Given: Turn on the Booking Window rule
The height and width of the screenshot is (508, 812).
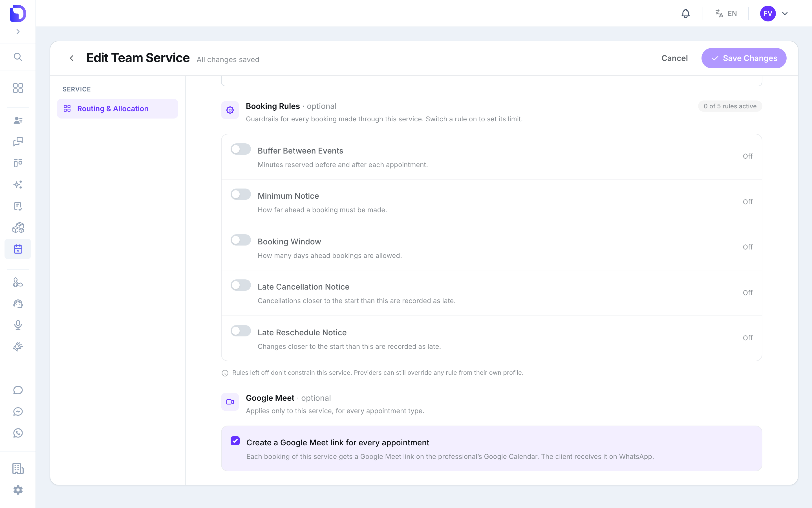Looking at the screenshot, I should [240, 240].
